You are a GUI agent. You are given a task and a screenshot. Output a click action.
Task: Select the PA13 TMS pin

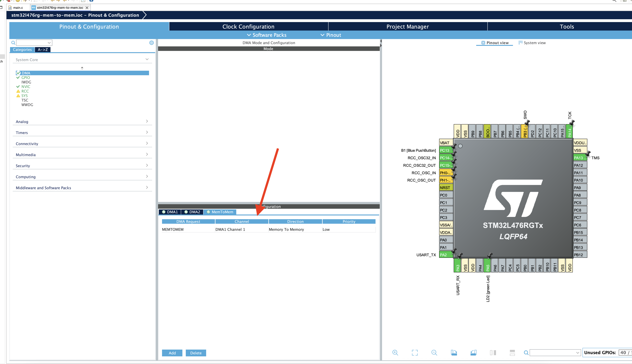point(580,158)
